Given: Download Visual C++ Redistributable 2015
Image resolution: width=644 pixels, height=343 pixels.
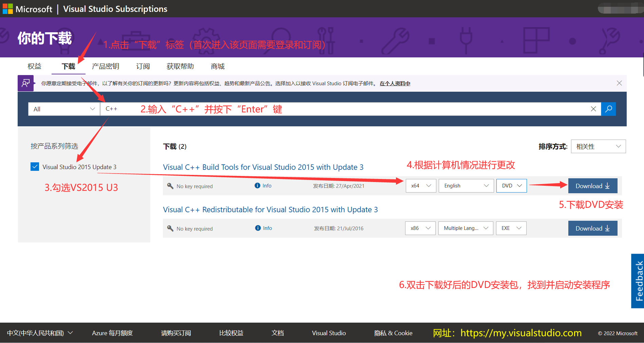Looking at the screenshot, I should click(x=593, y=228).
